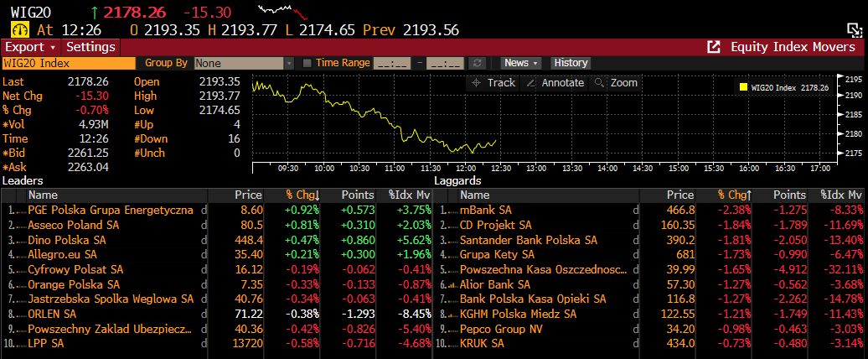Screen dimensions: 868x359
Task: Activate the Track crosshair tool
Action: [x=493, y=83]
